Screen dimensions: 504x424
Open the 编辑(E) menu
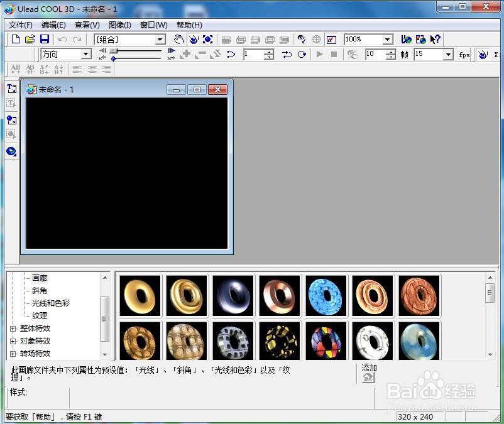[x=53, y=25]
